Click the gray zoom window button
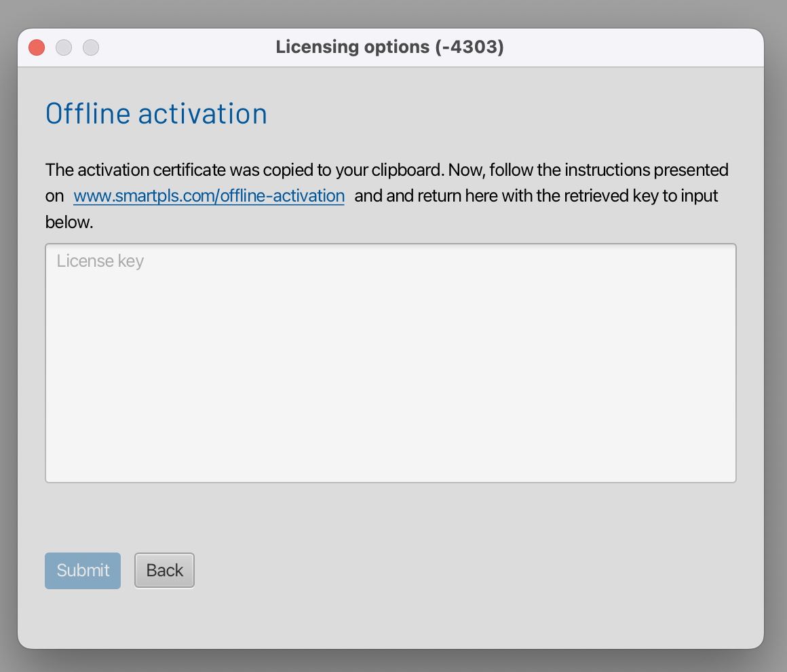The width and height of the screenshot is (787, 672). [x=91, y=48]
